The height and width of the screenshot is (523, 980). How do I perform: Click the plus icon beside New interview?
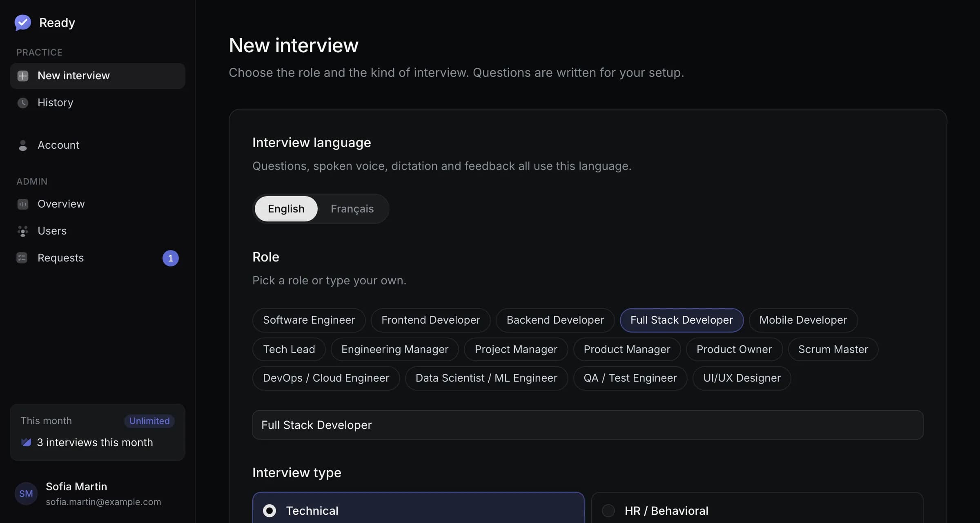23,76
